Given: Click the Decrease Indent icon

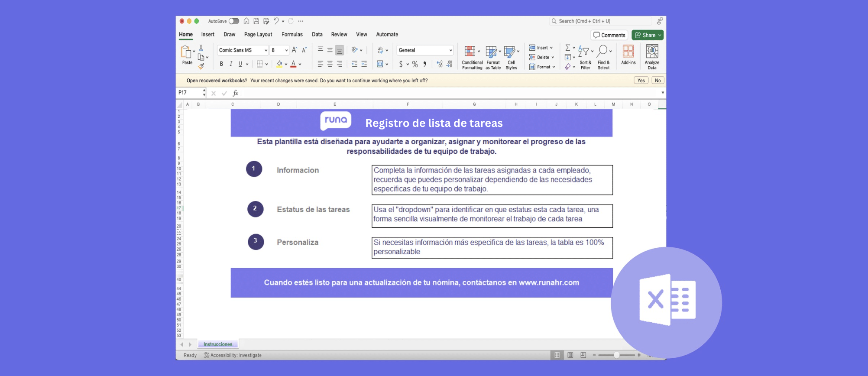Looking at the screenshot, I should click(x=354, y=64).
